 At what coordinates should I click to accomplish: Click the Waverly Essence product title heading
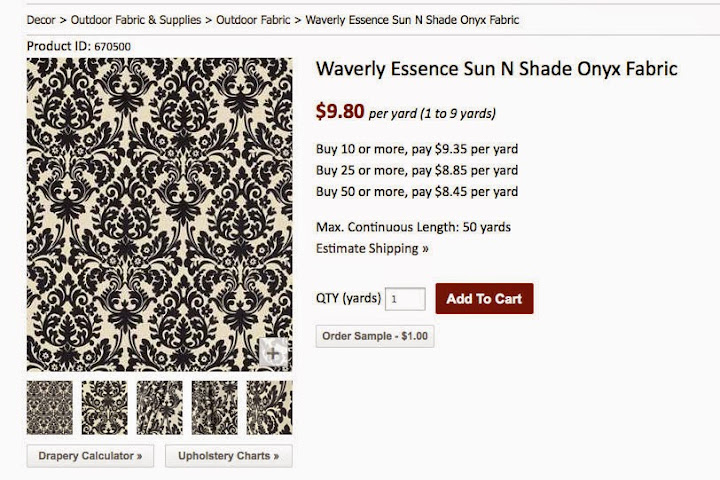496,69
